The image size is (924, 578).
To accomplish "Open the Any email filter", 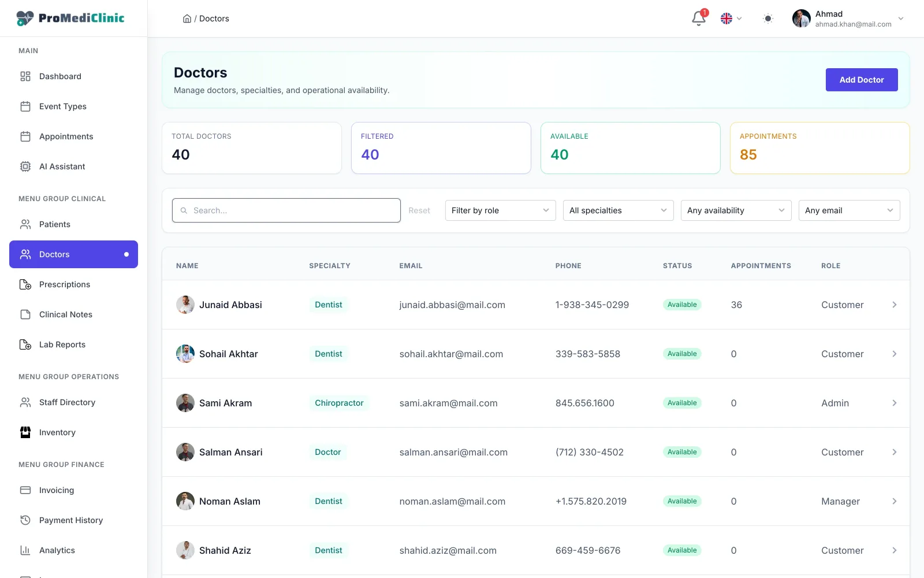I will pos(849,210).
